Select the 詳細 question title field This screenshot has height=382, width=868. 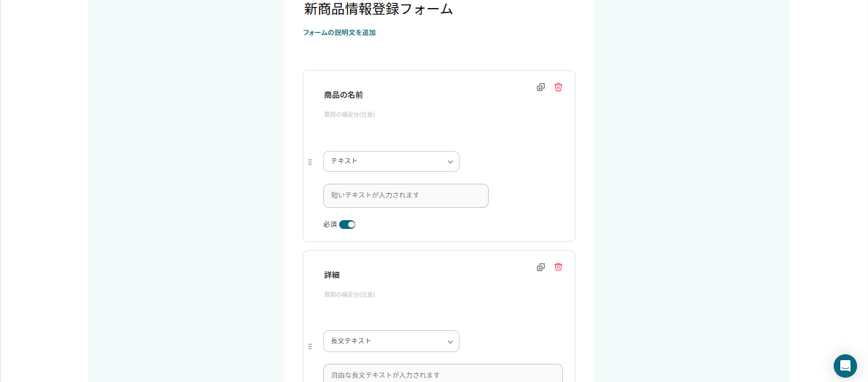332,275
